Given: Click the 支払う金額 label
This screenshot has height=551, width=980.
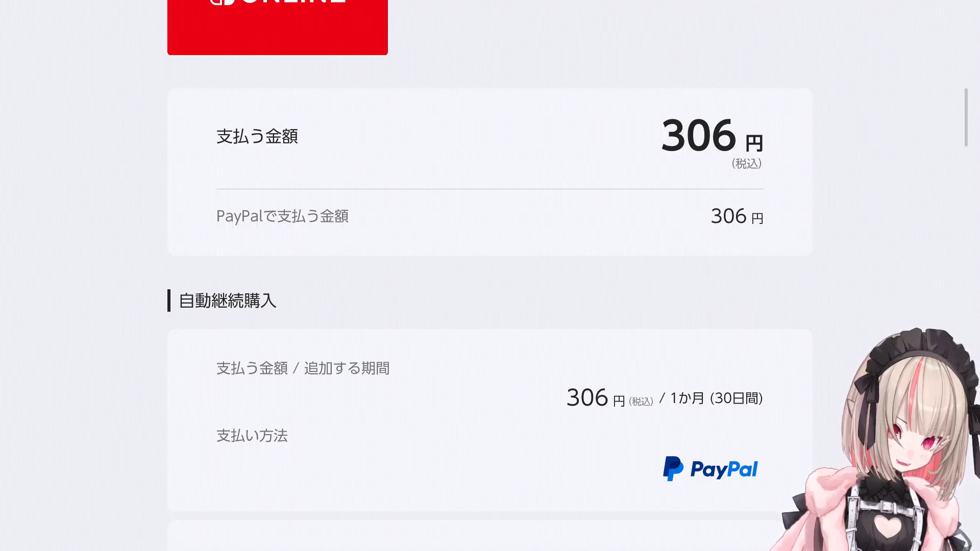Looking at the screenshot, I should (257, 136).
